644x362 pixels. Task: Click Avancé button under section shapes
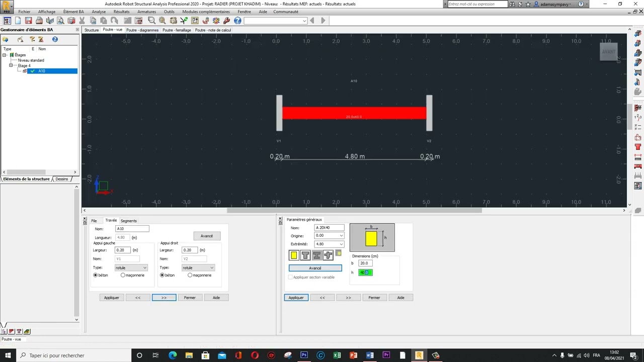click(x=315, y=268)
